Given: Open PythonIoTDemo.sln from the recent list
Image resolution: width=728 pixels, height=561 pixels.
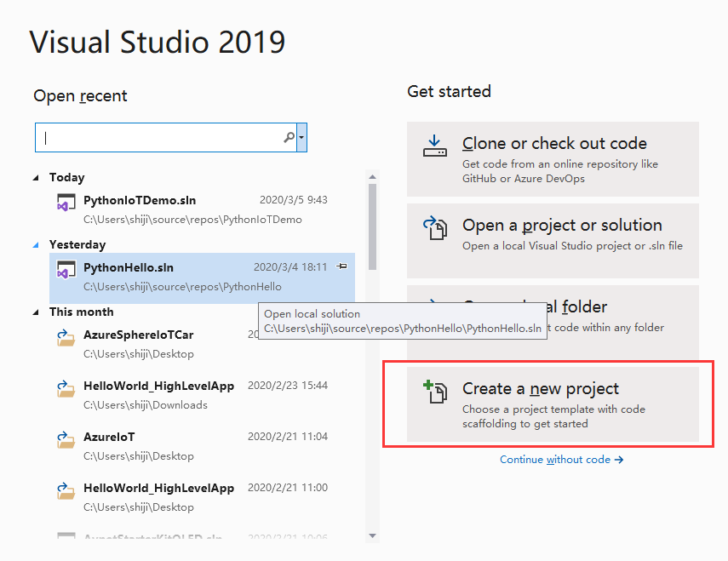Looking at the screenshot, I should [x=203, y=209].
